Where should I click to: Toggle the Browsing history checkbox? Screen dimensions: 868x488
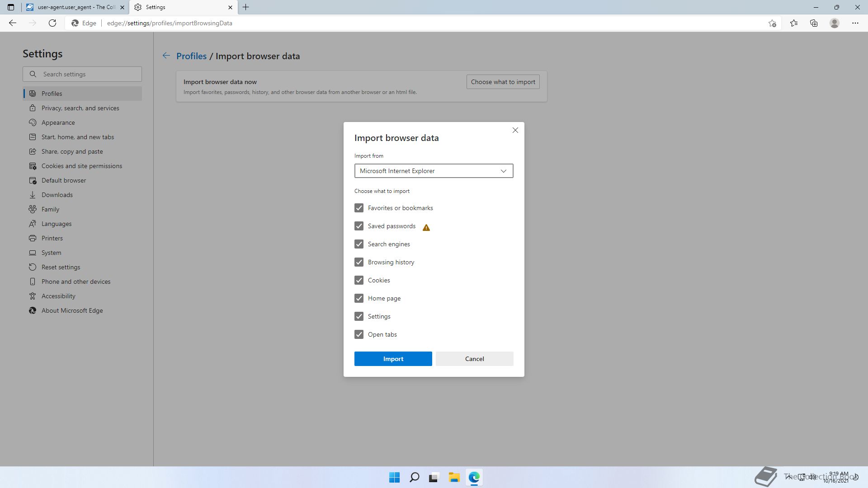(359, 262)
